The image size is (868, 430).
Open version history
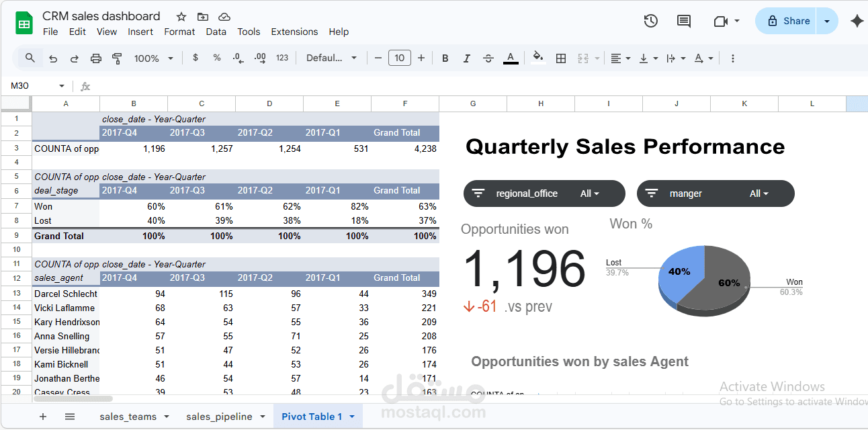tap(650, 21)
